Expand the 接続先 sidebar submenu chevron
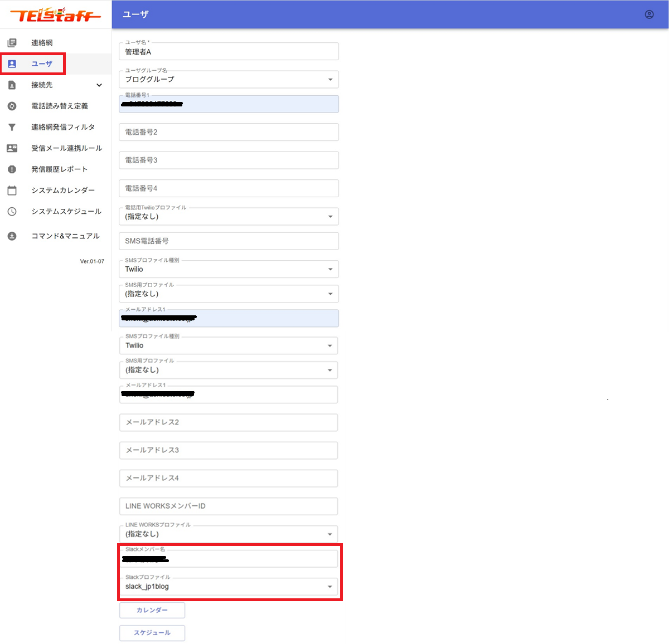 click(99, 85)
